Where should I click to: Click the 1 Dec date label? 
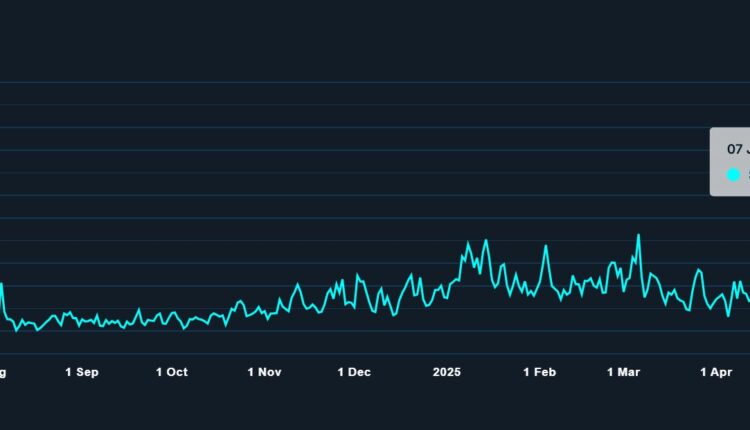click(354, 372)
